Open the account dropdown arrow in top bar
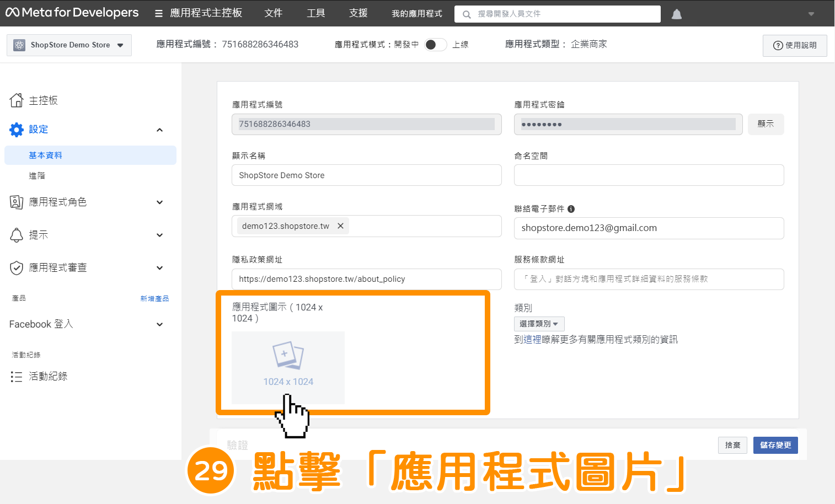 [811, 14]
